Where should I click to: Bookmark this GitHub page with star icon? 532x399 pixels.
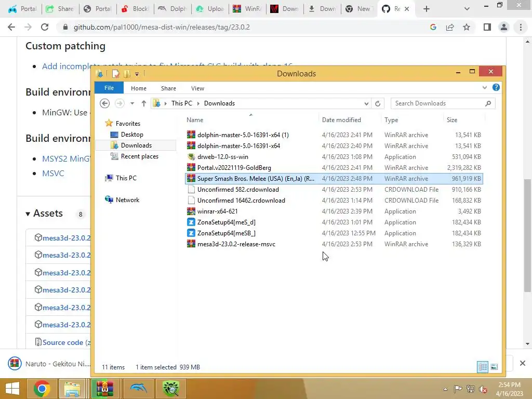coord(467,27)
